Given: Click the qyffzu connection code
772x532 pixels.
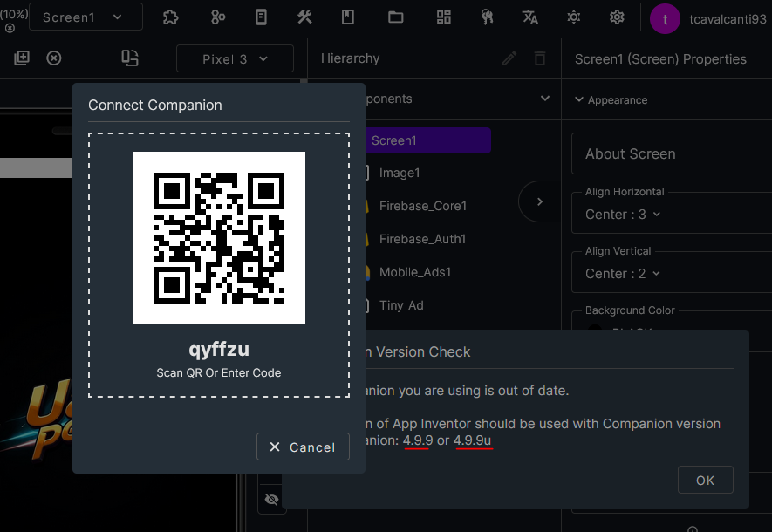Looking at the screenshot, I should (219, 350).
